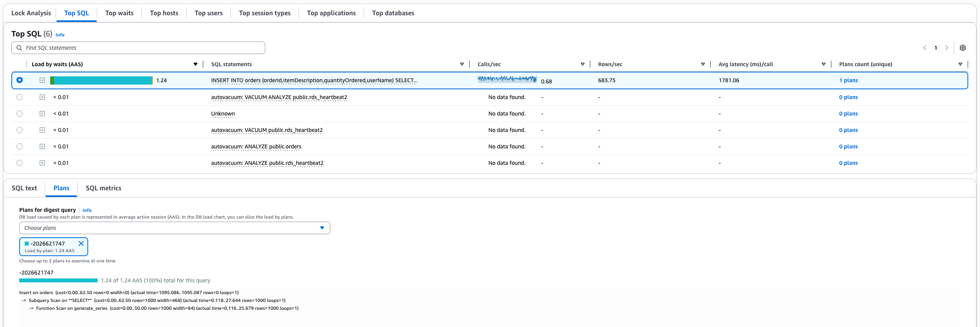Sort by Plans count (unique) arrow
The image size is (980, 327).
point(960,64)
